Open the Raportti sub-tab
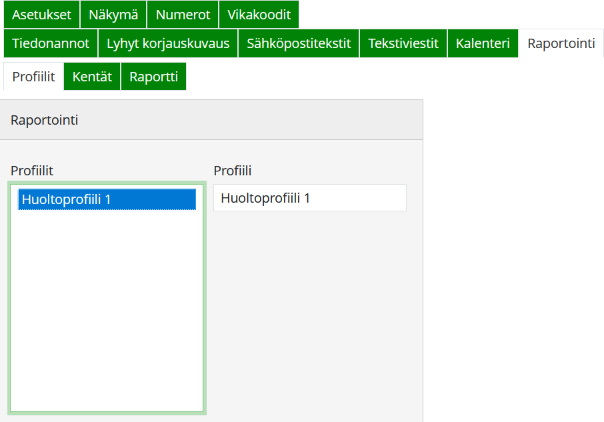604x422 pixels. (153, 77)
